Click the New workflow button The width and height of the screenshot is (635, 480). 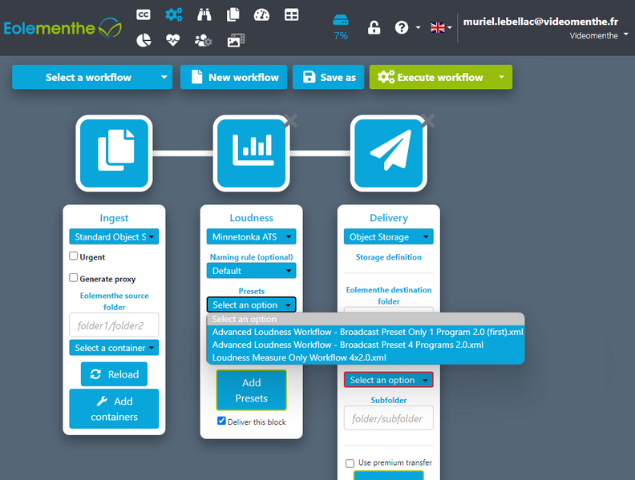coord(234,77)
